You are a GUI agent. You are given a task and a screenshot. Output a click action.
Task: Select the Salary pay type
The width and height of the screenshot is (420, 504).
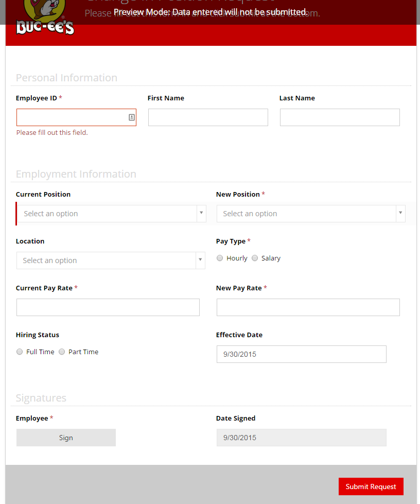[x=255, y=258]
